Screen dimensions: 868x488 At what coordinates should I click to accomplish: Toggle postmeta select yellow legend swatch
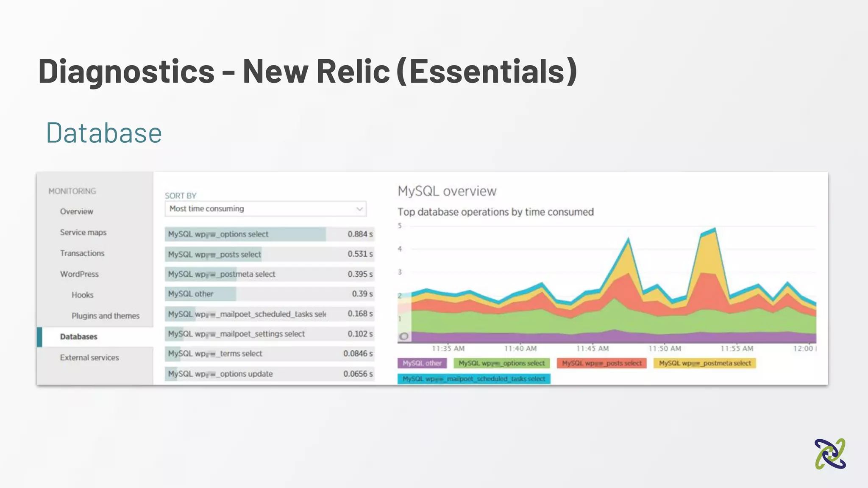(704, 363)
